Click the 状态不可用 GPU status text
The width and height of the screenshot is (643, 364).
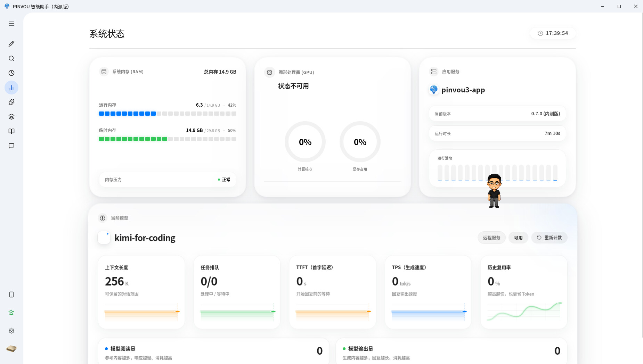[293, 86]
